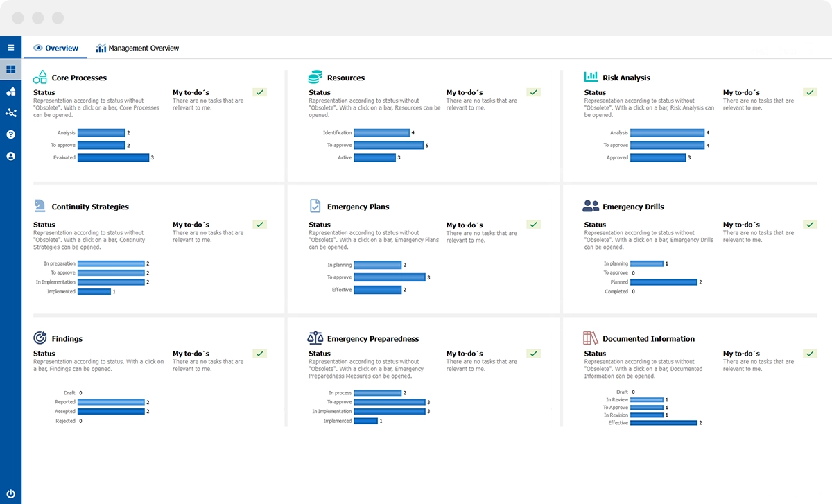Select the Findings target icon
Viewport: 832px width, 504px height.
click(40, 338)
